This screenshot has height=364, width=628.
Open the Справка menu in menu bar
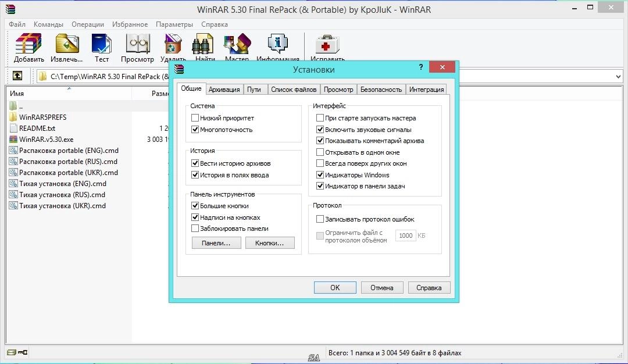tap(214, 24)
